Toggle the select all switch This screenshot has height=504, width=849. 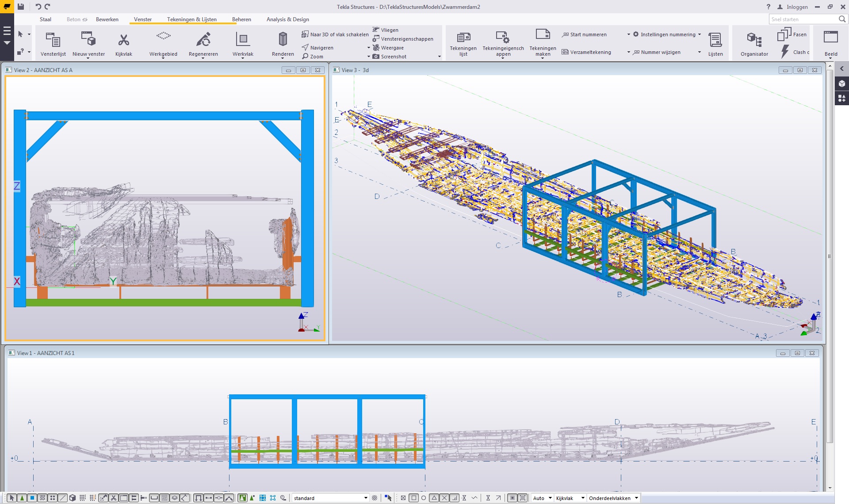coord(12,498)
